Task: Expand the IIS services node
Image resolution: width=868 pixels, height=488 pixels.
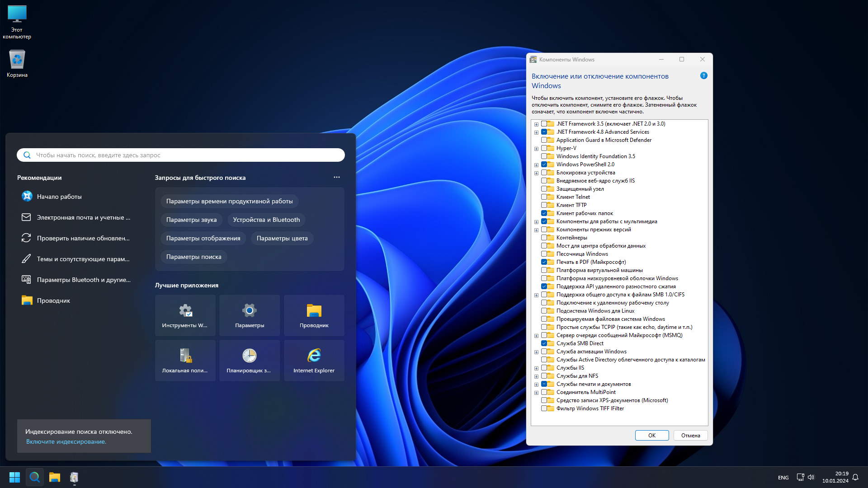Action: [536, 368]
